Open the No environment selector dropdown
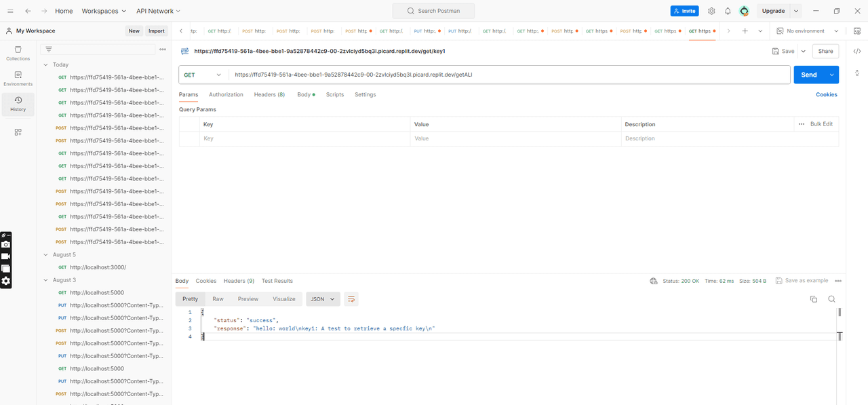Viewport: 868px width, 405px height. pyautogui.click(x=808, y=31)
